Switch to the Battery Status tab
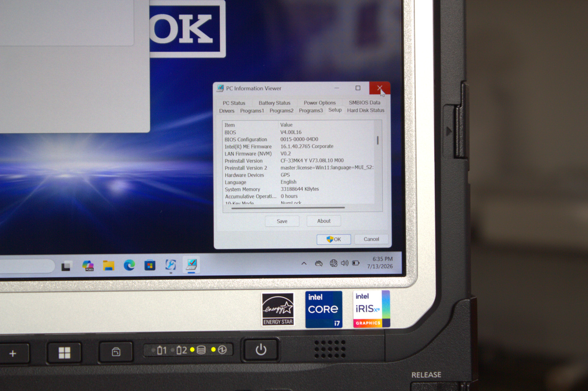This screenshot has height=391, width=588. [x=275, y=103]
